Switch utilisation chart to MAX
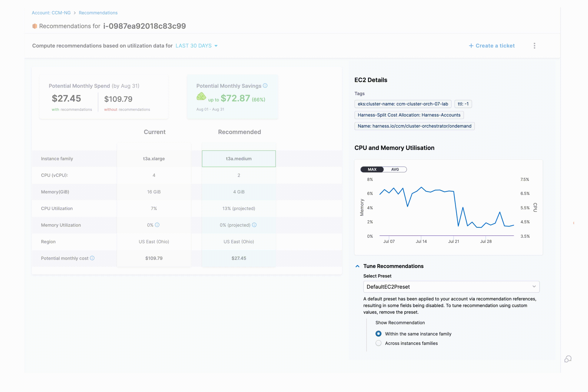Screen dimensions: 588x392 372,169
